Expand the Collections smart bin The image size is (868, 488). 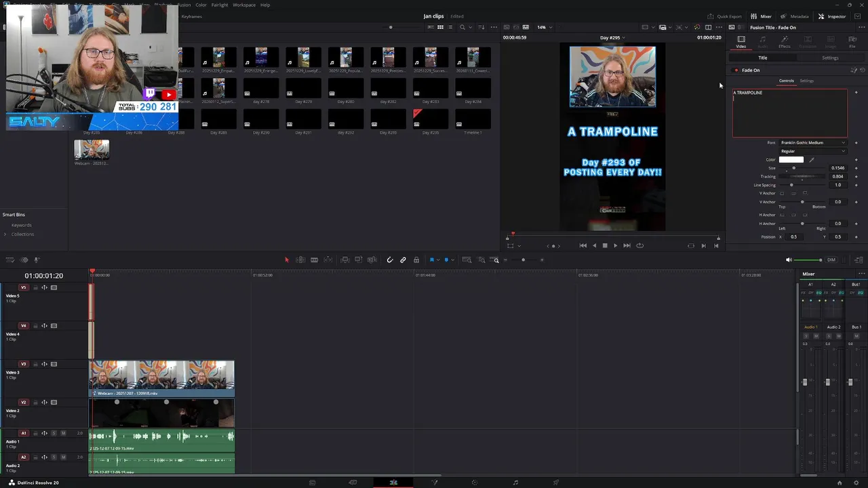(x=5, y=235)
